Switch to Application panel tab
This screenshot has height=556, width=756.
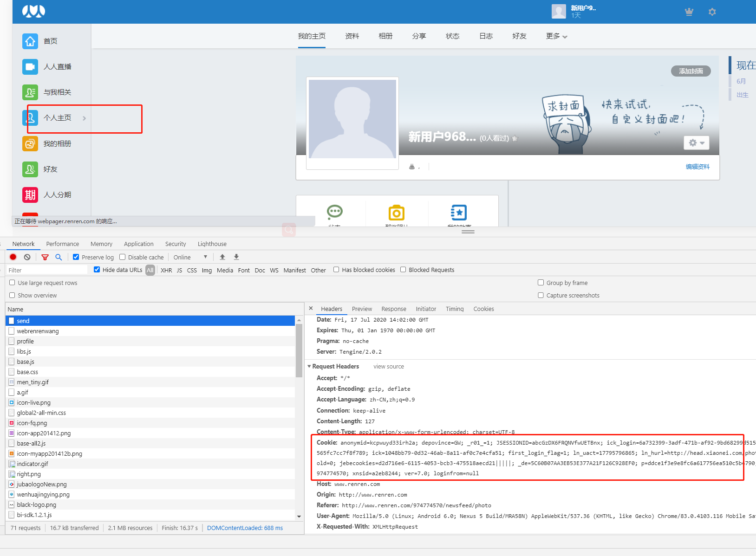[x=138, y=244]
